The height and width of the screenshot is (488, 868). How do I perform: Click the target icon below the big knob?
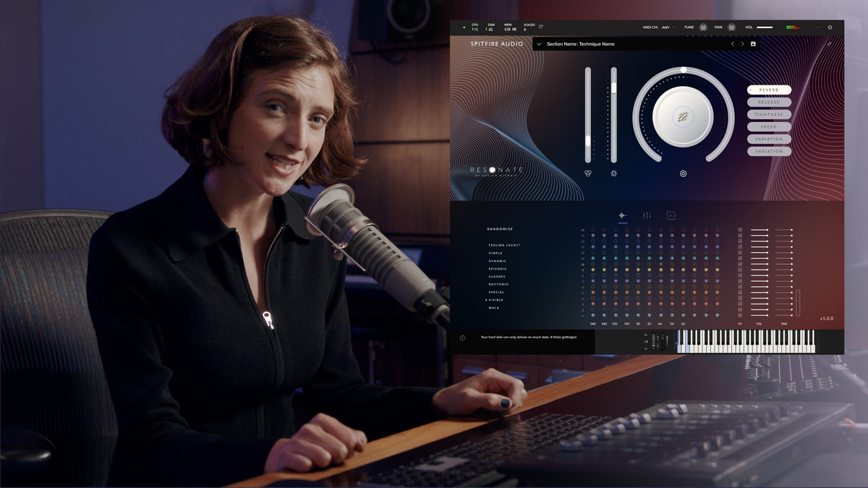point(683,174)
